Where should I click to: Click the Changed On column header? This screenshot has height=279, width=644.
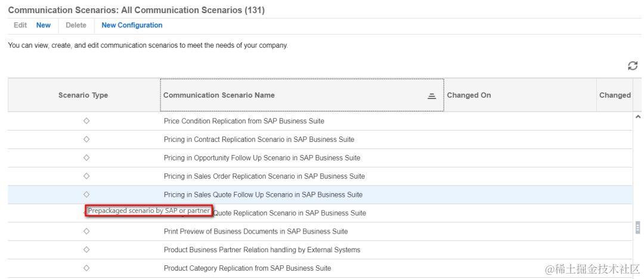[469, 95]
